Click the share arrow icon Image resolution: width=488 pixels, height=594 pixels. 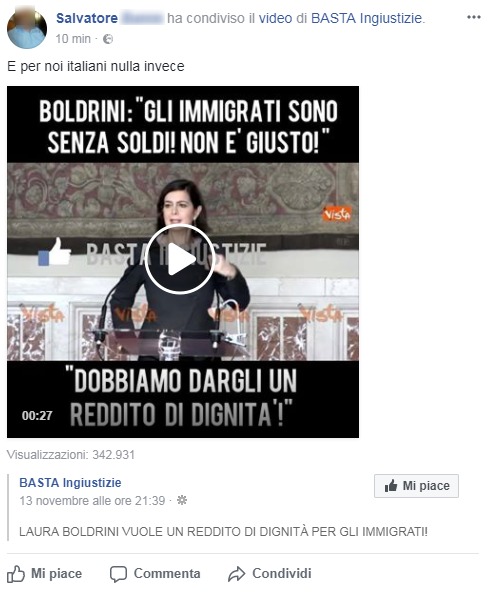[237, 574]
